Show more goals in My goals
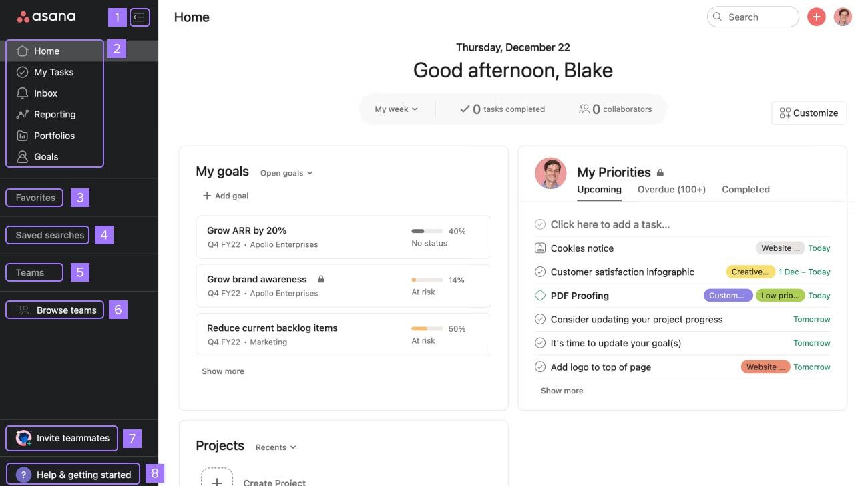The image size is (868, 486). pos(223,371)
